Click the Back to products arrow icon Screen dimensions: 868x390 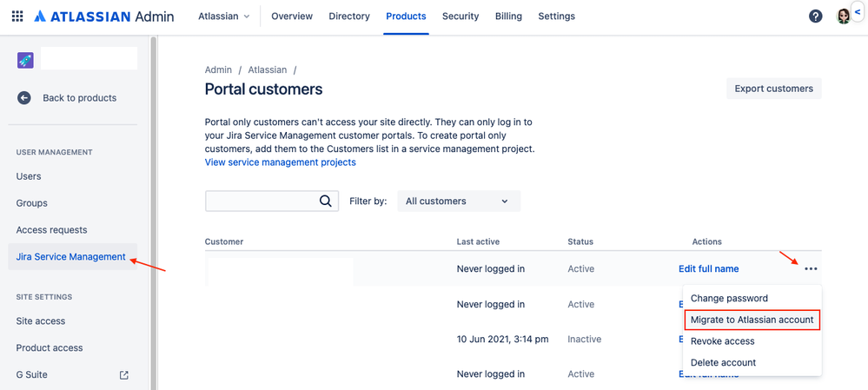coord(23,98)
